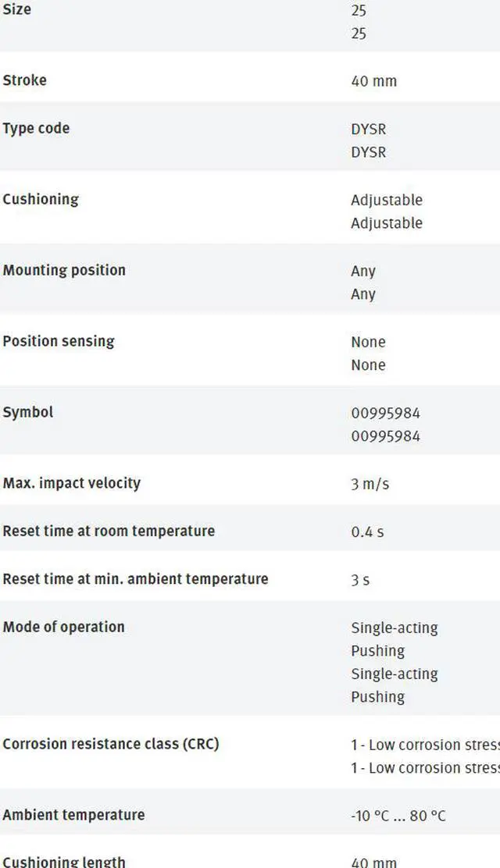This screenshot has height=868, width=500.
Task: Click the Ambient temperature label
Action: pyautogui.click(x=73, y=815)
